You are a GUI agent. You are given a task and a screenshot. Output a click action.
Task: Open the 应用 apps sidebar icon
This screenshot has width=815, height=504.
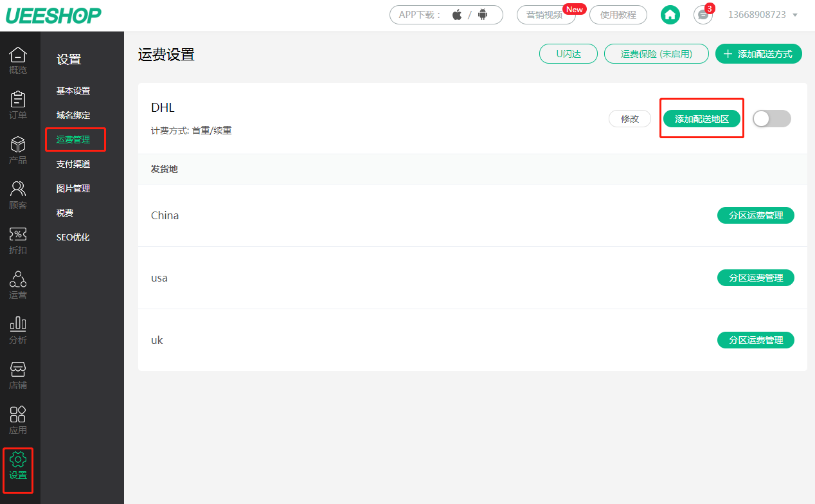coord(18,420)
